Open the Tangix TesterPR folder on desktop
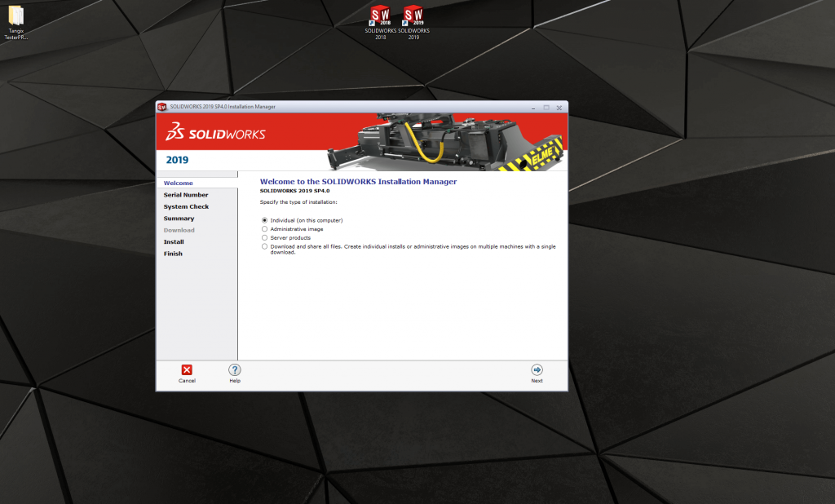Image resolution: width=835 pixels, height=504 pixels. pos(16,16)
